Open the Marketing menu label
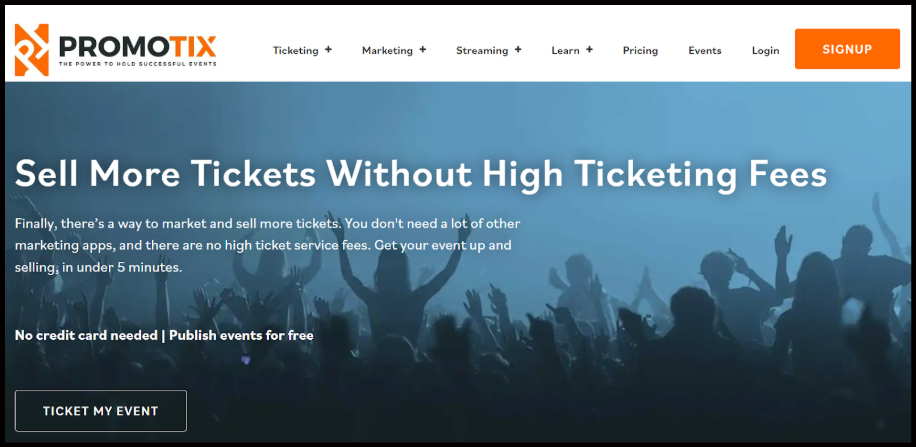The width and height of the screenshot is (916, 447). [387, 51]
